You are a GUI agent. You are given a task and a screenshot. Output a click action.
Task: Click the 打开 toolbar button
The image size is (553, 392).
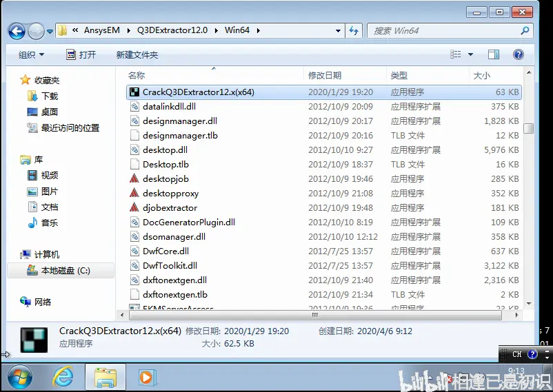[81, 54]
